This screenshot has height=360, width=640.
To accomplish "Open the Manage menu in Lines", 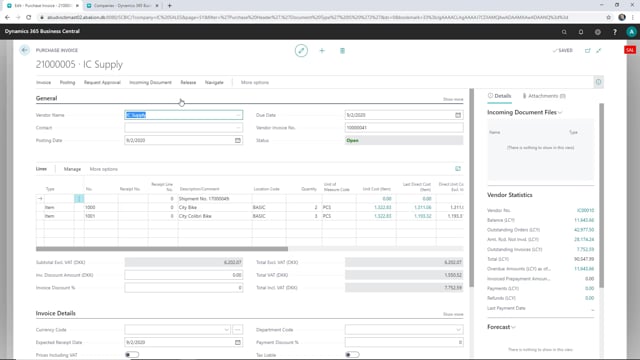I will [x=72, y=169].
